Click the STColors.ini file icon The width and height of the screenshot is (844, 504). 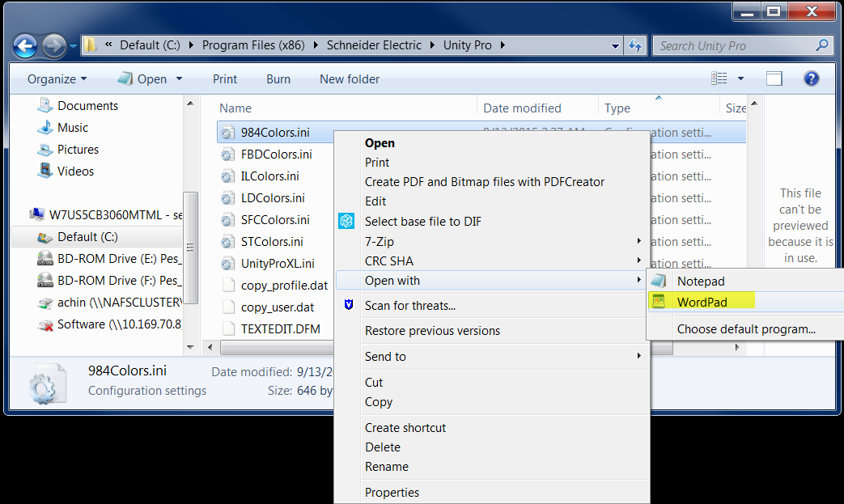coord(227,242)
